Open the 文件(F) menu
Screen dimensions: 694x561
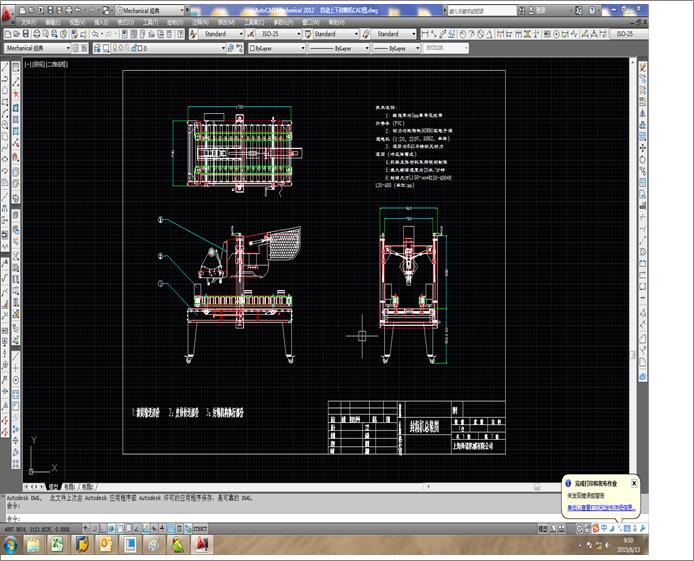[x=28, y=21]
